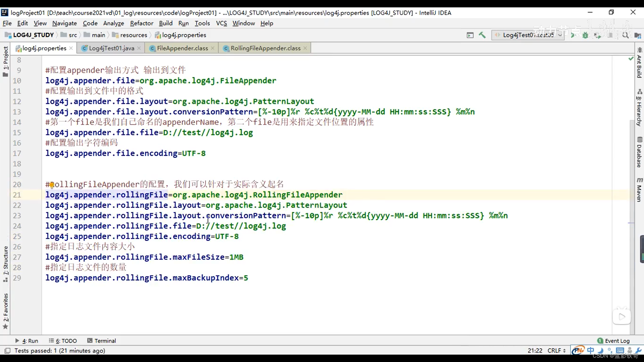Image resolution: width=644 pixels, height=362 pixels.
Task: Open the Analyze menu
Action: [113, 23]
